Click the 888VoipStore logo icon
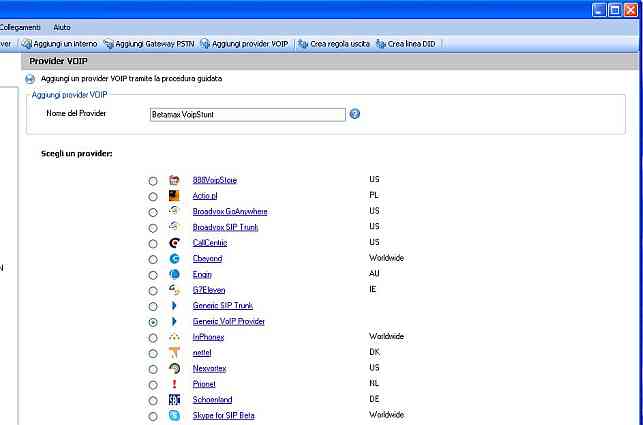The width and height of the screenshot is (643, 425). 174,180
